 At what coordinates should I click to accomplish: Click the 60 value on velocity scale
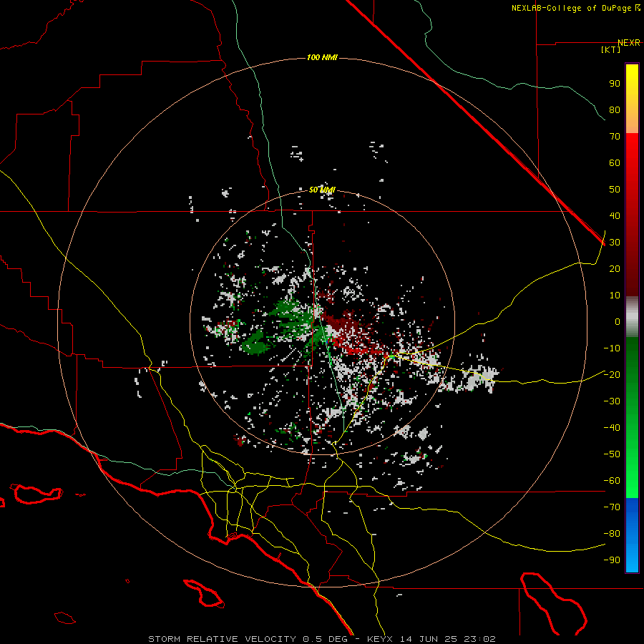[x=615, y=162]
